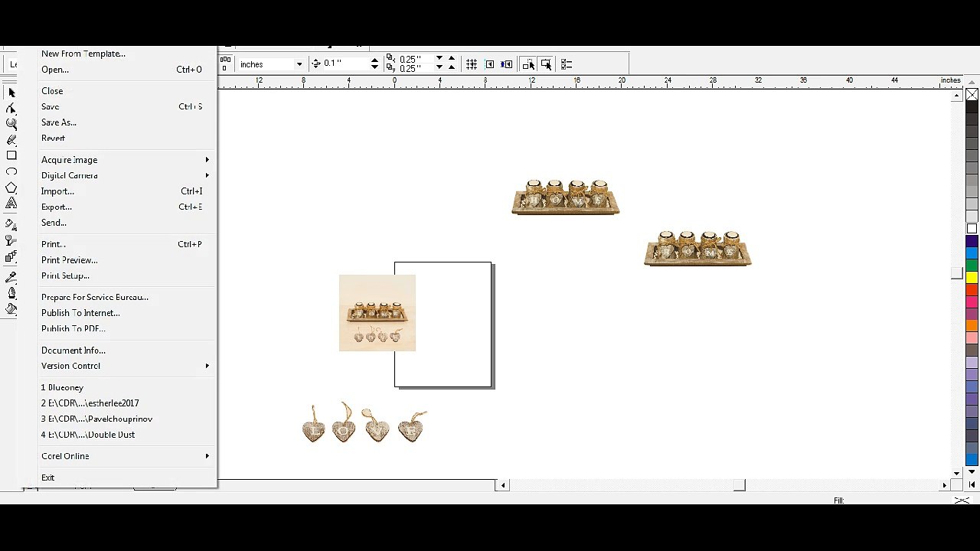980x551 pixels.
Task: Click the page layout icon on property bar
Action: [224, 64]
